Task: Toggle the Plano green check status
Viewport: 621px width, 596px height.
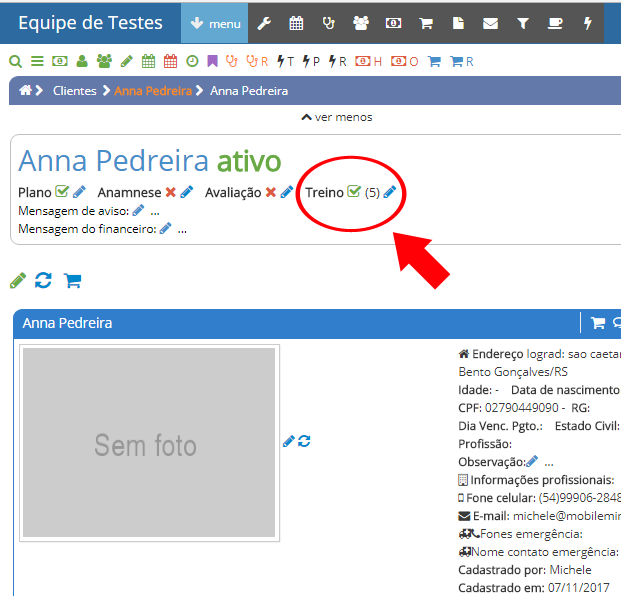Action: (x=62, y=192)
